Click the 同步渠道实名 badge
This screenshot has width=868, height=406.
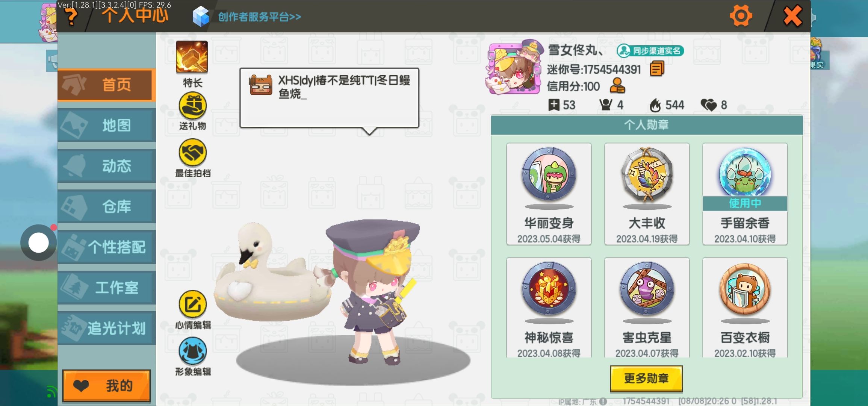click(x=650, y=51)
